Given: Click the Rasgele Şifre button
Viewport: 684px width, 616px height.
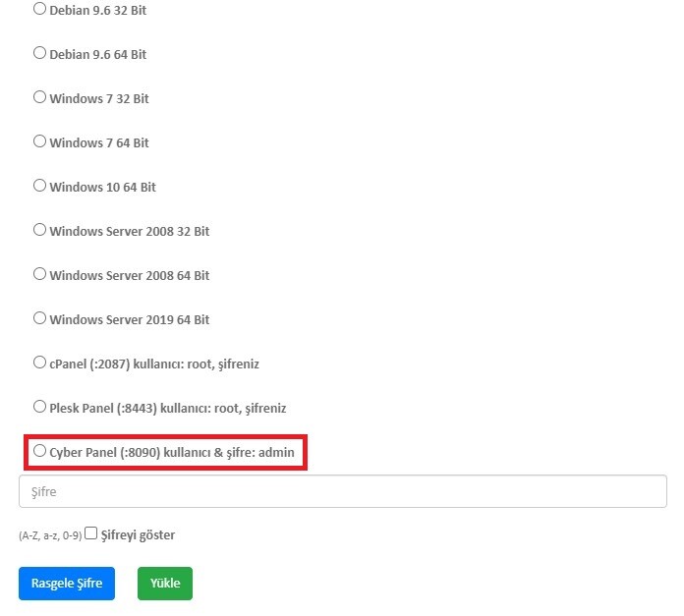Looking at the screenshot, I should coord(67,584).
